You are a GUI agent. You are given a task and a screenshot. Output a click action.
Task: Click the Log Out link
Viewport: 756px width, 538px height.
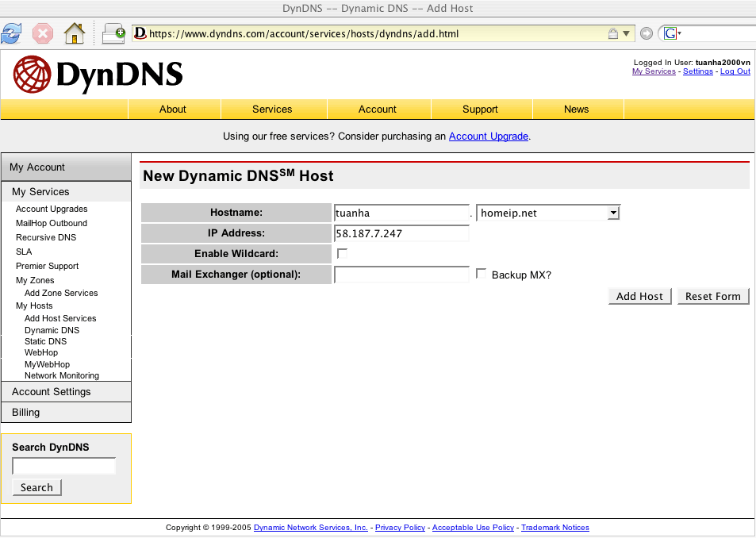click(735, 71)
